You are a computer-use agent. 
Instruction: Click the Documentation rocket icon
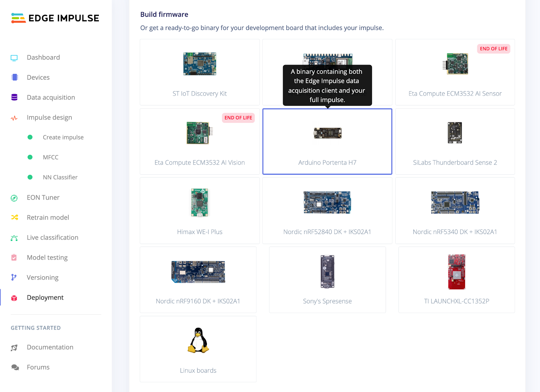coord(14,348)
